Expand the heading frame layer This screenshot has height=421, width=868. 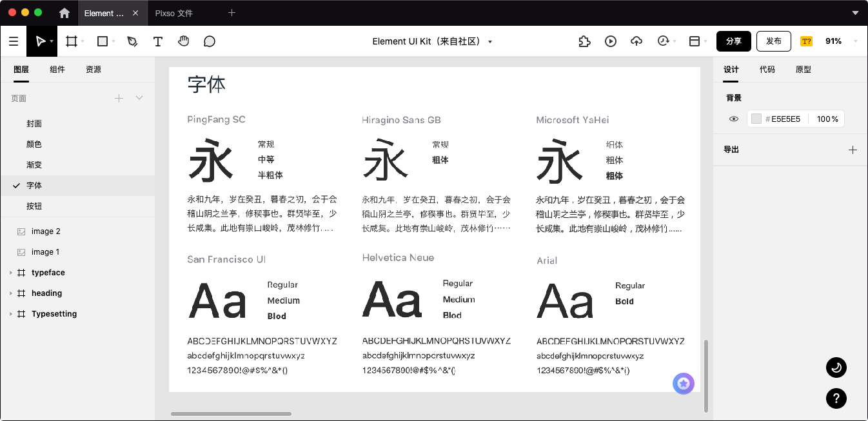(11, 293)
